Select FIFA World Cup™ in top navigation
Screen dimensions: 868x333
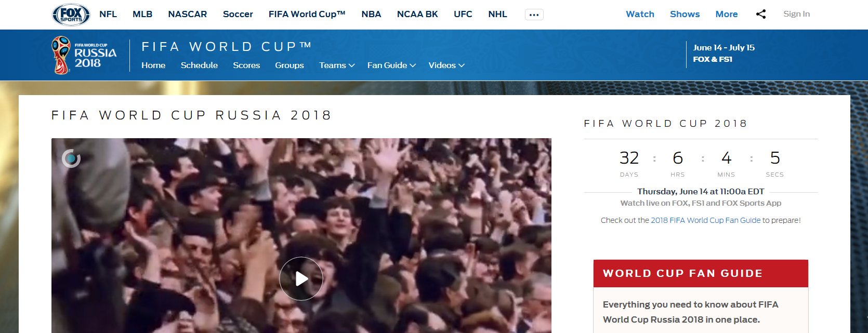(307, 14)
